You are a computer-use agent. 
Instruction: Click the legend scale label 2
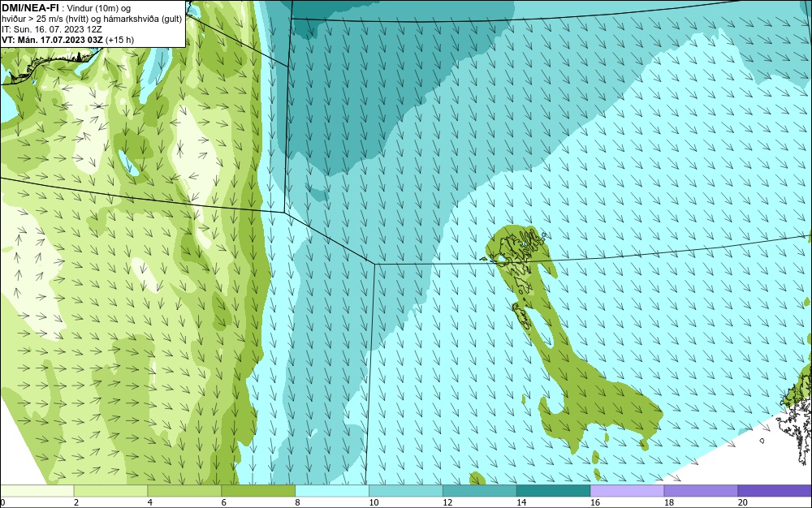coord(76,502)
